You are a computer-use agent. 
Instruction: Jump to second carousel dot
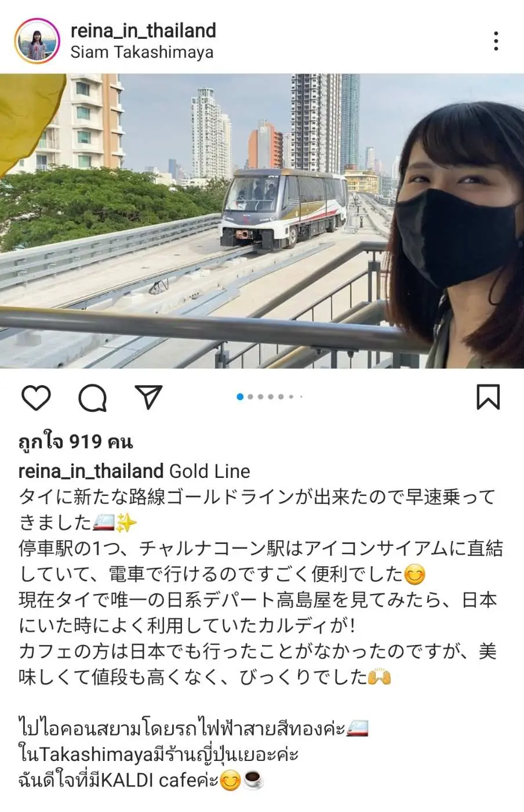click(x=250, y=397)
